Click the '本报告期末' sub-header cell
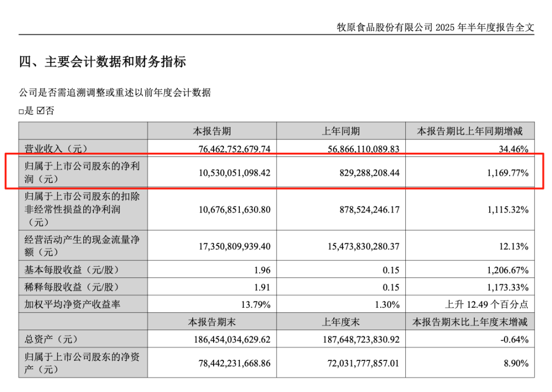The height and width of the screenshot is (392, 552). pyautogui.click(x=212, y=322)
